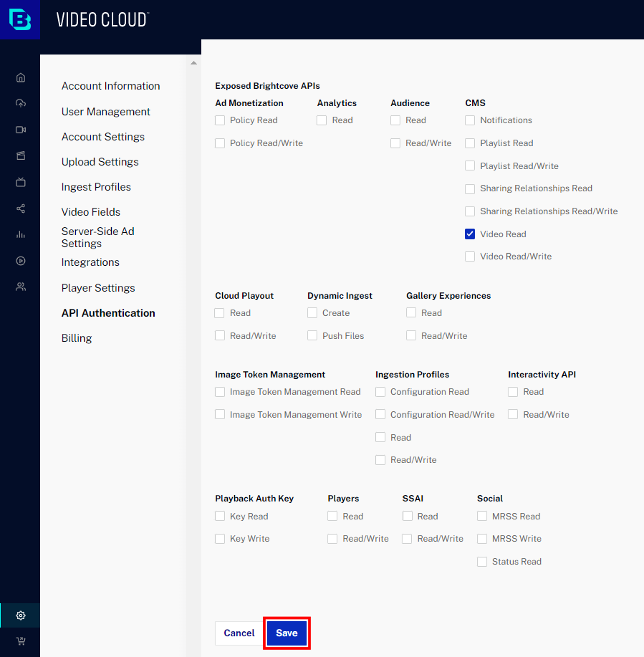Enable Players Read/Write checkbox
This screenshot has height=657, width=644.
(x=333, y=539)
